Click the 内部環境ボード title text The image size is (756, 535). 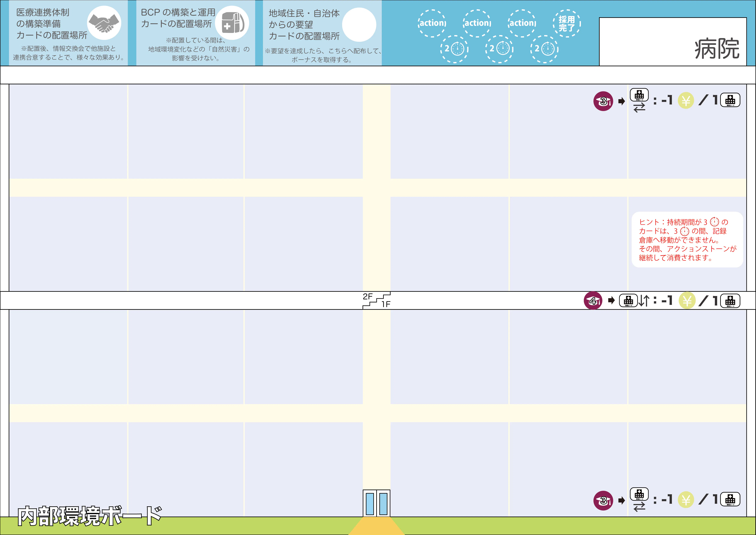coord(90,516)
